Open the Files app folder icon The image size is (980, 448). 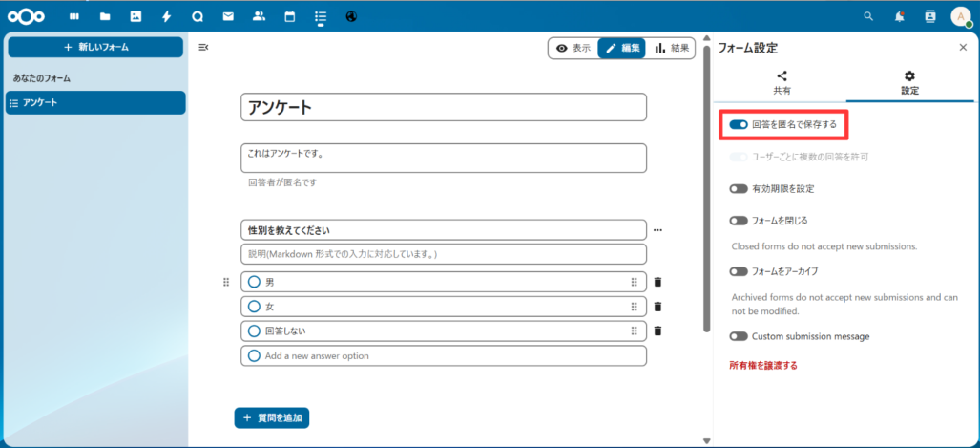coord(105,16)
